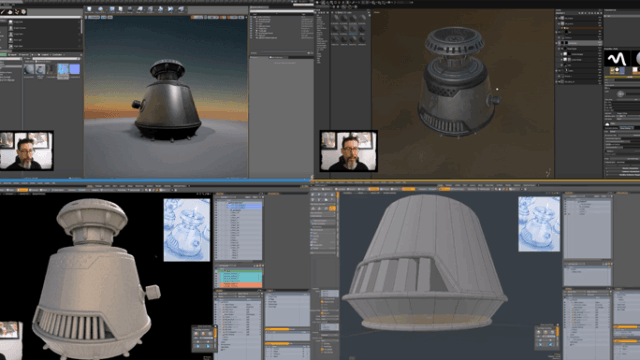Click the Launch icon in Unreal toolbar
Screen dimensions: 640x360
[181, 9]
